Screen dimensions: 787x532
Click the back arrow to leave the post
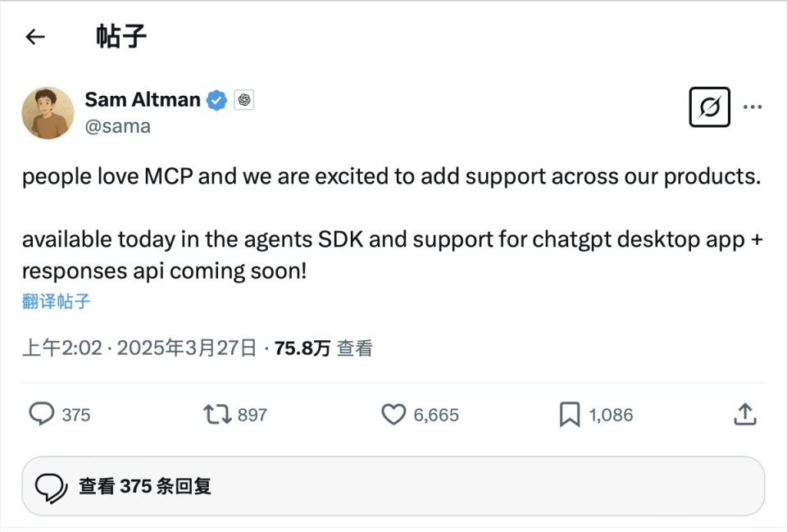click(34, 36)
